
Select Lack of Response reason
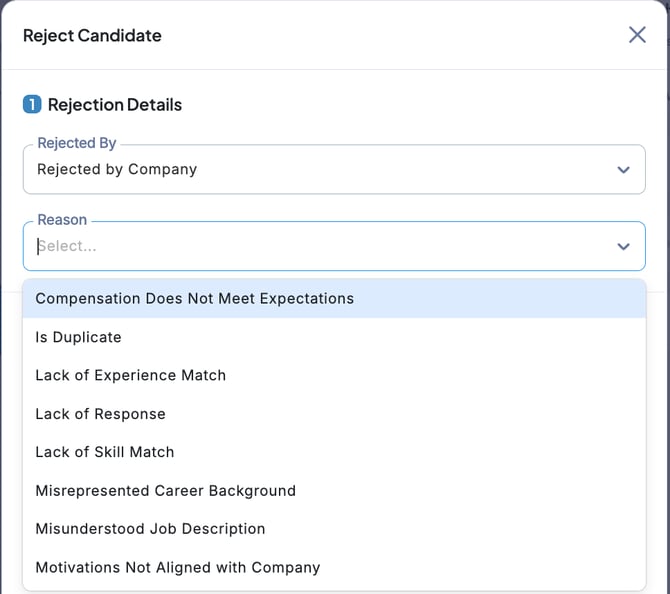[x=101, y=414]
